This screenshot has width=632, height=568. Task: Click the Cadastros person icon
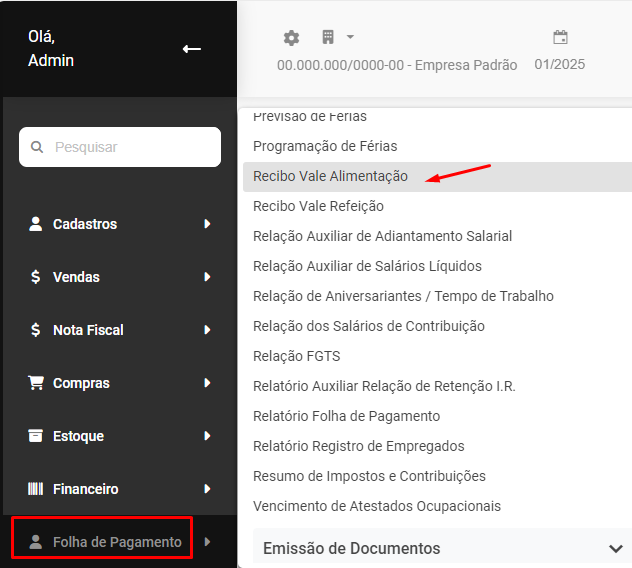coord(35,224)
